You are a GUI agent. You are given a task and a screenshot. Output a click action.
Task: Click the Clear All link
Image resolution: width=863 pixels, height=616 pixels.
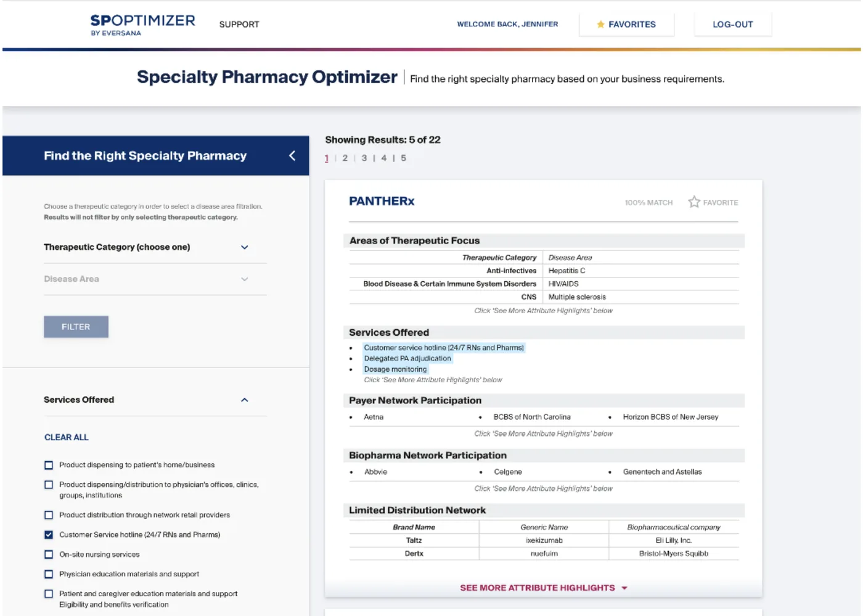pos(67,437)
